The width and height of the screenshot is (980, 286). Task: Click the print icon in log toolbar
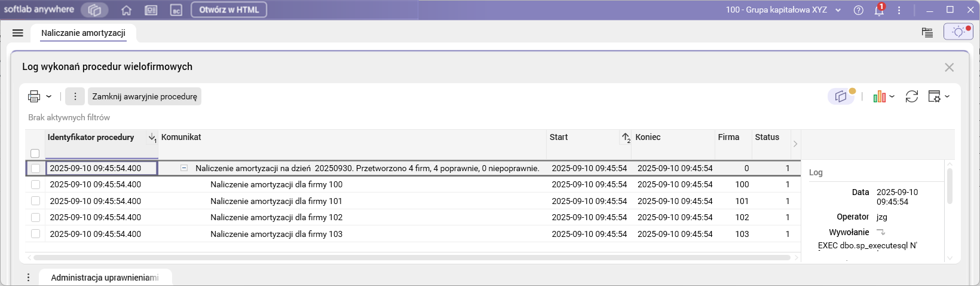click(34, 96)
